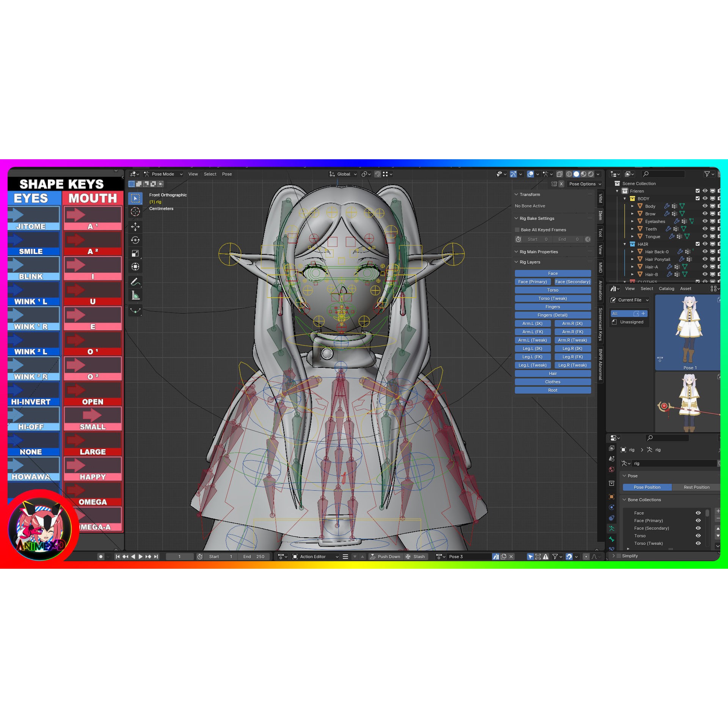
Task: Move bone collection up arrow
Action: (718, 528)
